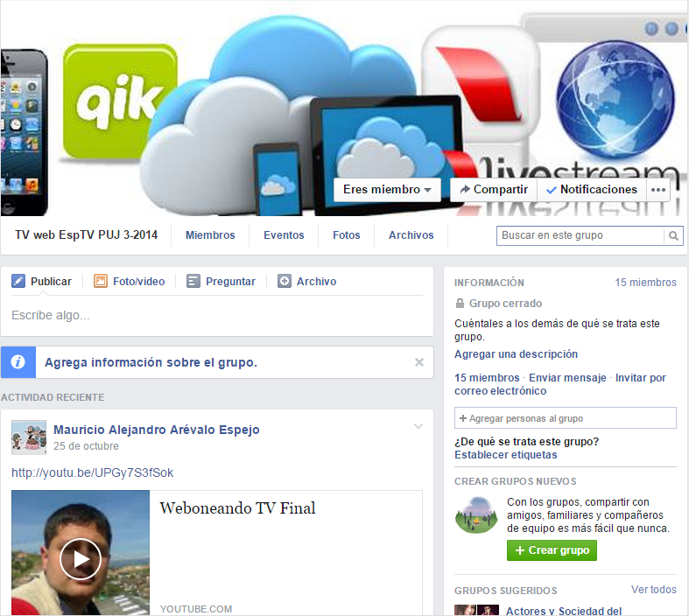Click the 'Grupo cerrado' lock icon
Screen dimensions: 689x616
tap(460, 303)
